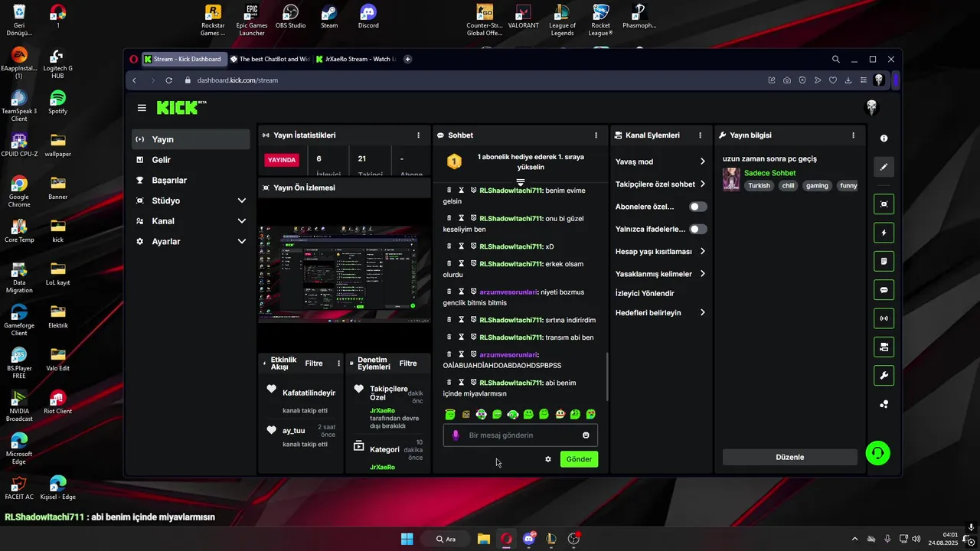980x551 pixels.
Task: Select Yayın in the sidebar
Action: [x=191, y=139]
